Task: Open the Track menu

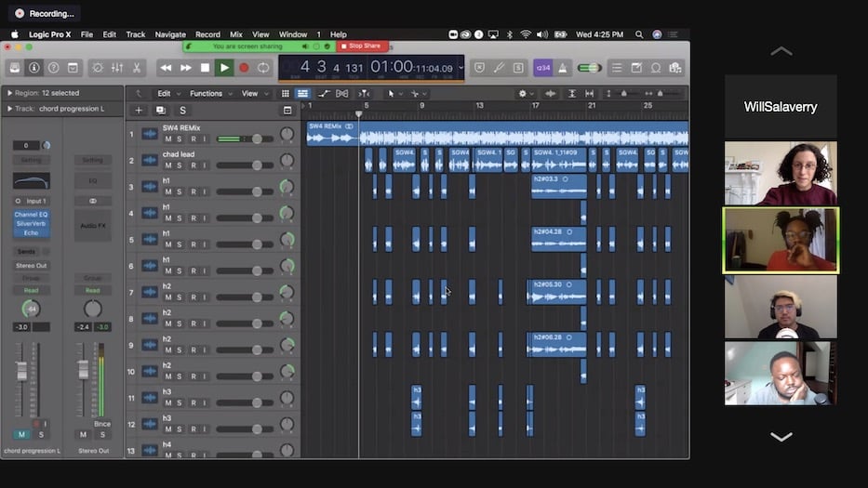Action: coord(136,34)
